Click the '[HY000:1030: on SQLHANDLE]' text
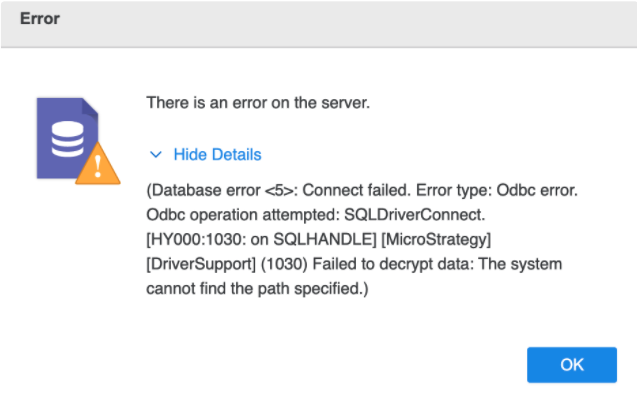This screenshot has height=393, width=637. (x=261, y=239)
